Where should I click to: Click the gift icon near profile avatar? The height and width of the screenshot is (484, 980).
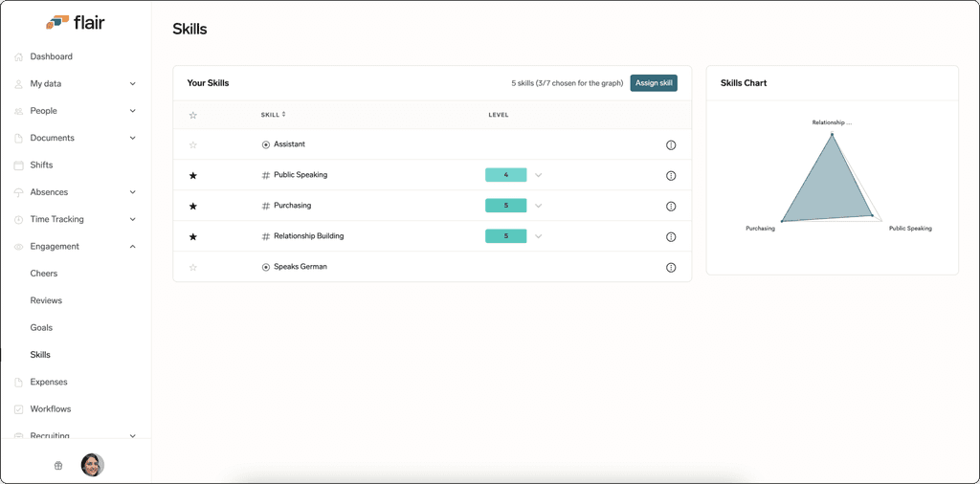click(58, 465)
